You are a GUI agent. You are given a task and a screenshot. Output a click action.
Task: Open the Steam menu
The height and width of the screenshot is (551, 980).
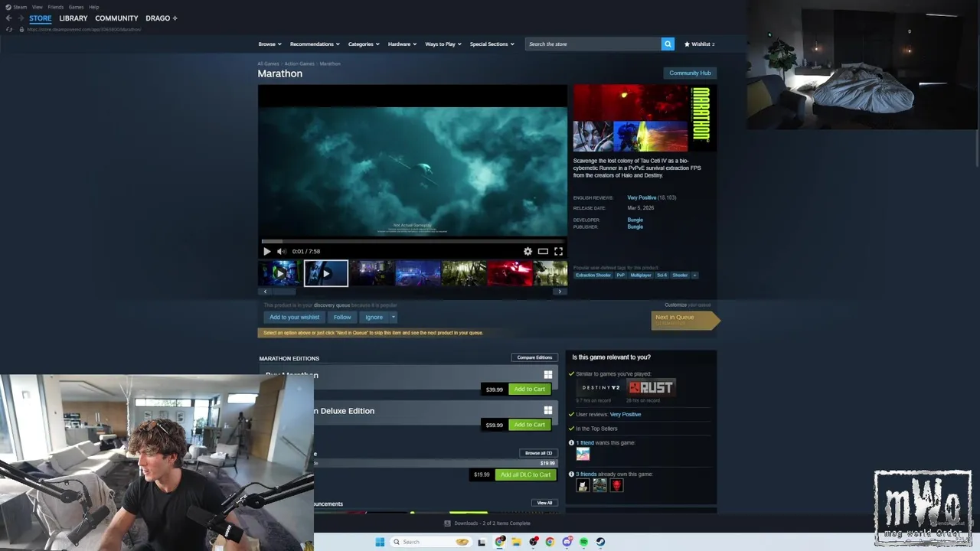coord(17,7)
